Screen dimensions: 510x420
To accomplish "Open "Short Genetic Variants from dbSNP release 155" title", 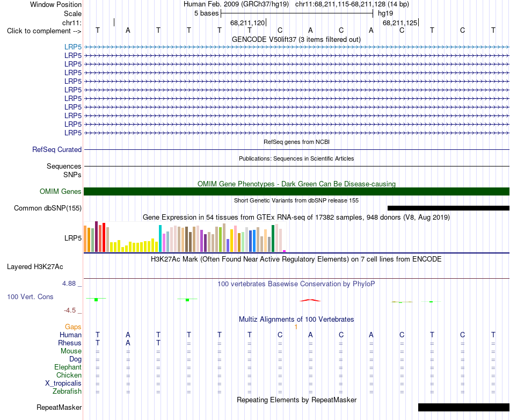I will coord(296,200).
